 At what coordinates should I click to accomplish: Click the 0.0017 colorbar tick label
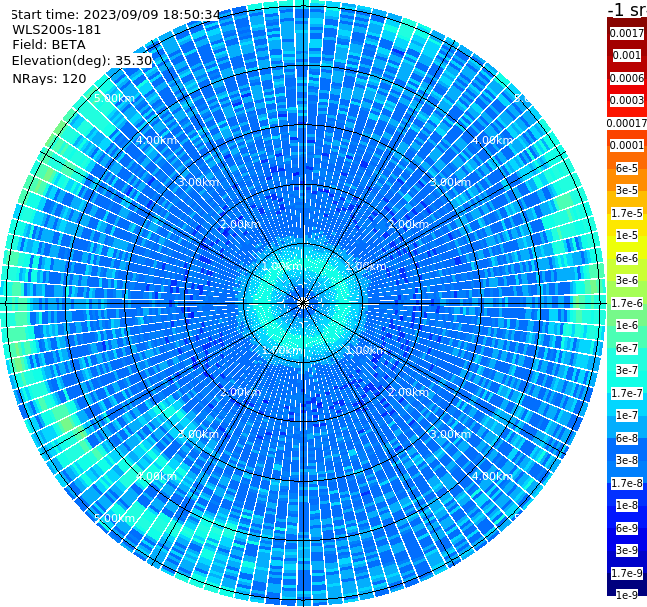point(627,33)
